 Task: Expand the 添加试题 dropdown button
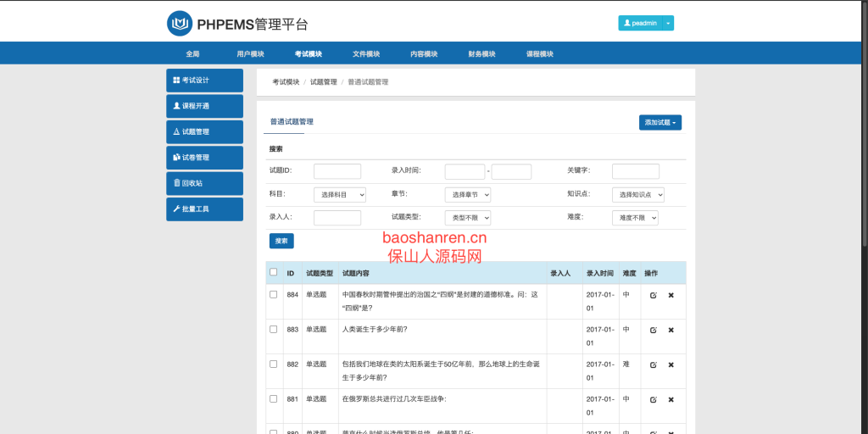click(659, 122)
